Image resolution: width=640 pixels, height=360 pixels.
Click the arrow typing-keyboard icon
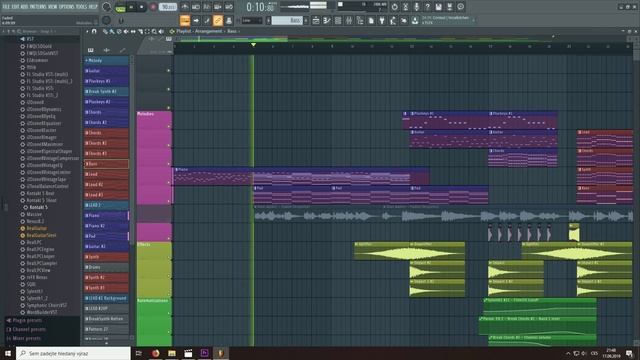196,20
